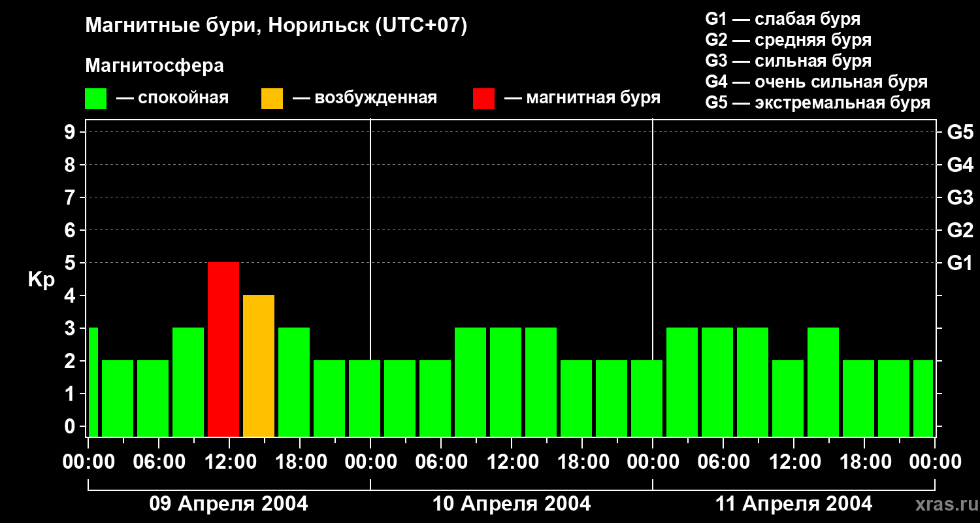This screenshot has height=523, width=980.
Task: Click the y-axis value '3'
Action: pos(71,328)
